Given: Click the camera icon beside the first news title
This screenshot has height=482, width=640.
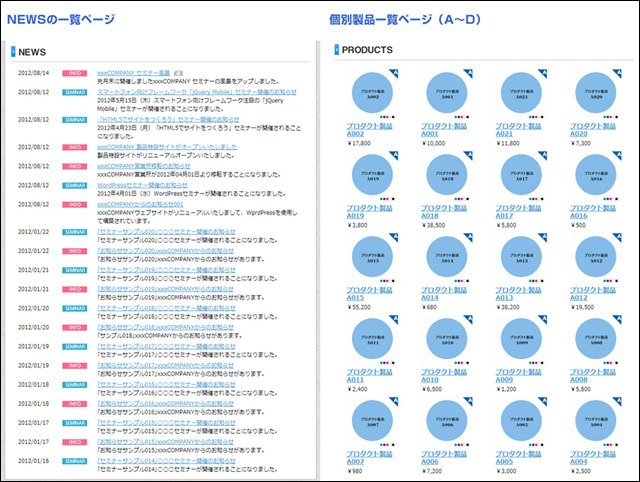Looking at the screenshot, I should tap(178, 73).
